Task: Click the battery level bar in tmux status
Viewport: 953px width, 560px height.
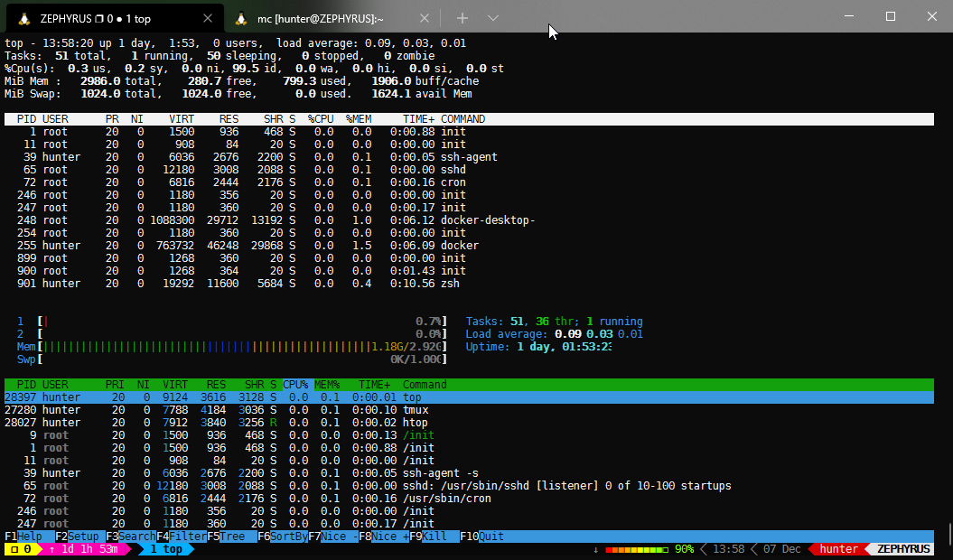Action: tap(636, 550)
